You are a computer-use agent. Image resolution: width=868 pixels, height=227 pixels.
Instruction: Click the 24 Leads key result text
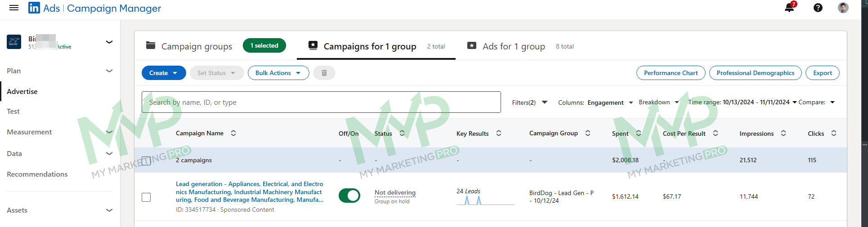tap(468, 191)
